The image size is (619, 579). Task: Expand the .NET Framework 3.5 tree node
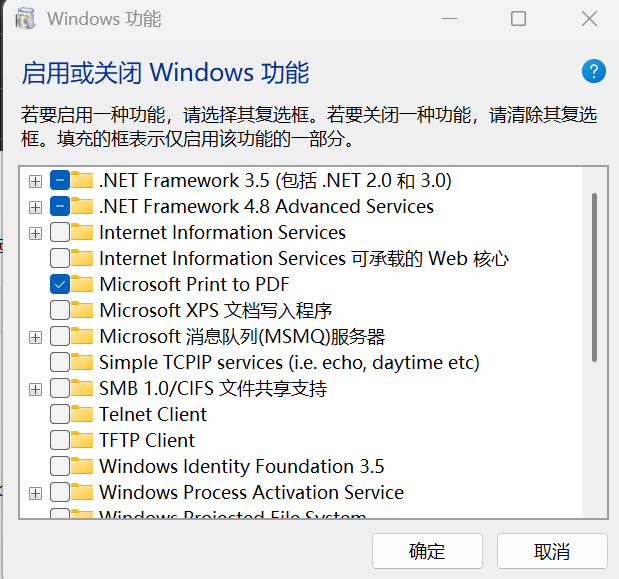35,181
